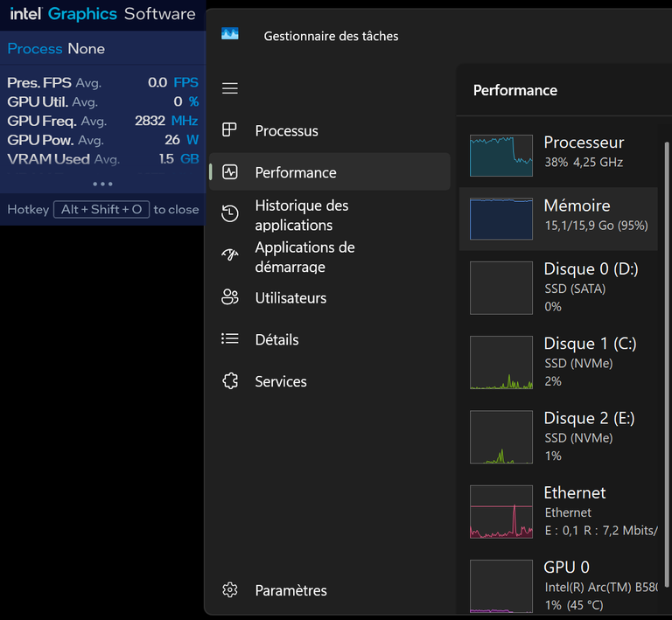Click the Utilisateurs people icon
Viewport: 672px width, 620px height.
[x=230, y=296]
